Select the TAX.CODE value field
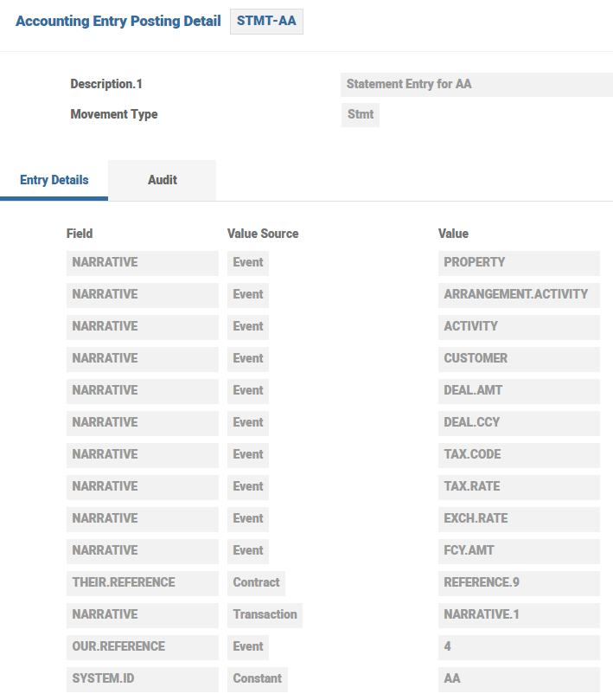This screenshot has height=700, width=613. pyautogui.click(x=519, y=455)
